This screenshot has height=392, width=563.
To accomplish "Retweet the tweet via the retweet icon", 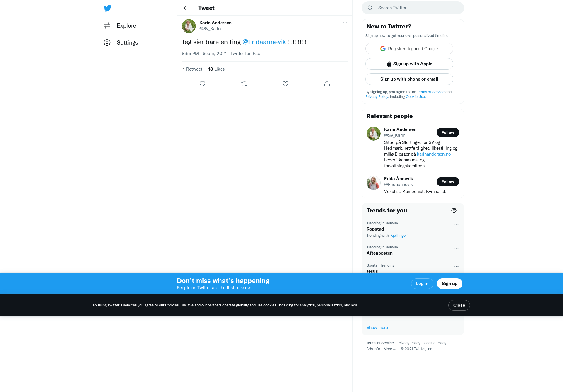I will pyautogui.click(x=244, y=84).
